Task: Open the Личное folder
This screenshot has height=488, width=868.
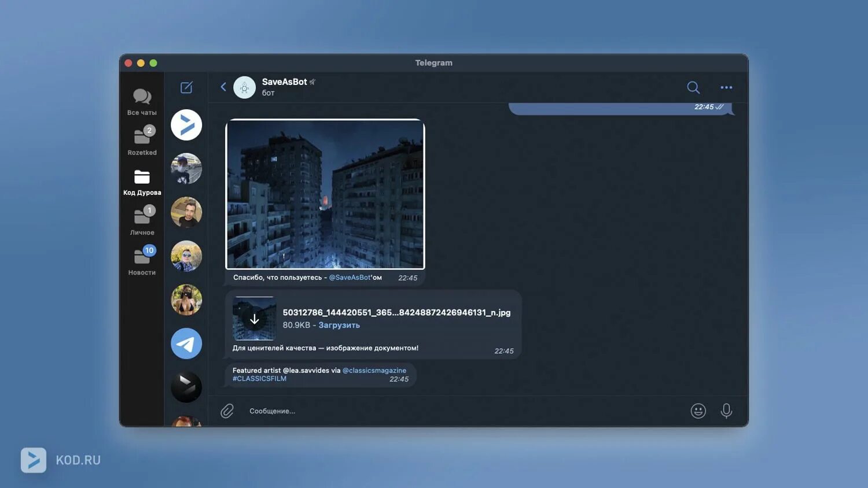Action: 142,221
